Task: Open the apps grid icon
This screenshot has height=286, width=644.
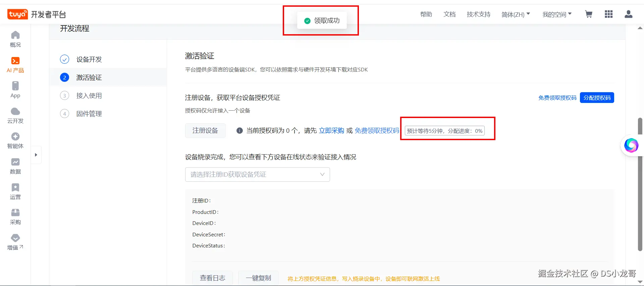Action: point(609,14)
